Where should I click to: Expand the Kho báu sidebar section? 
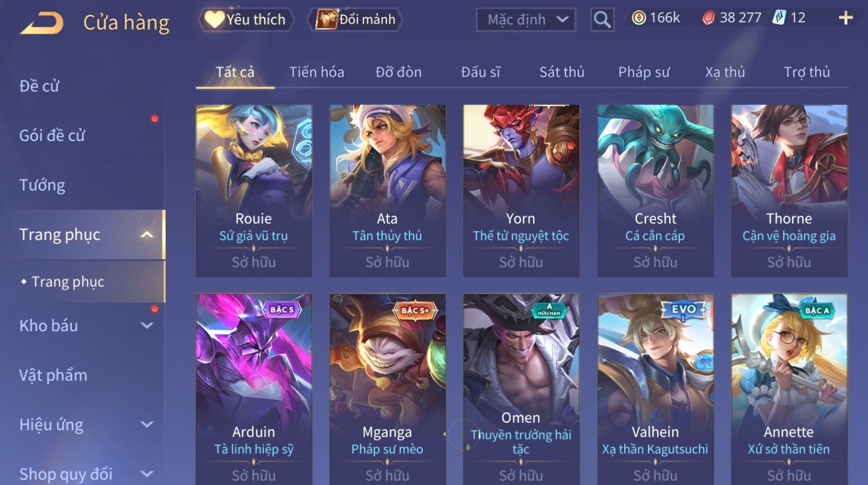[x=147, y=325]
